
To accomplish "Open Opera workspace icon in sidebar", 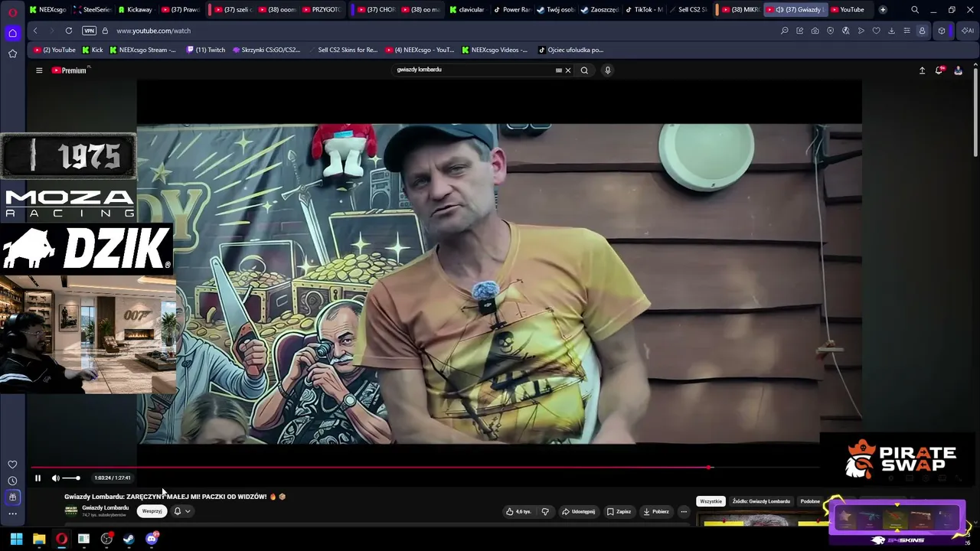I will pos(12,33).
